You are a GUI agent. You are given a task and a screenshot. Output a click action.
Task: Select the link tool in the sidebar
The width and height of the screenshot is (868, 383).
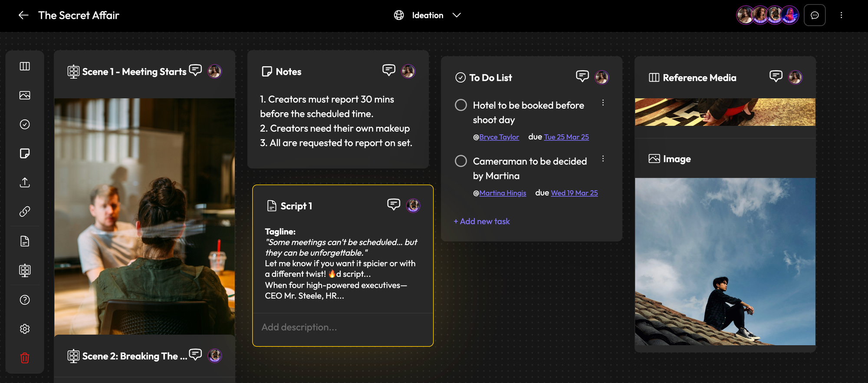click(x=25, y=211)
